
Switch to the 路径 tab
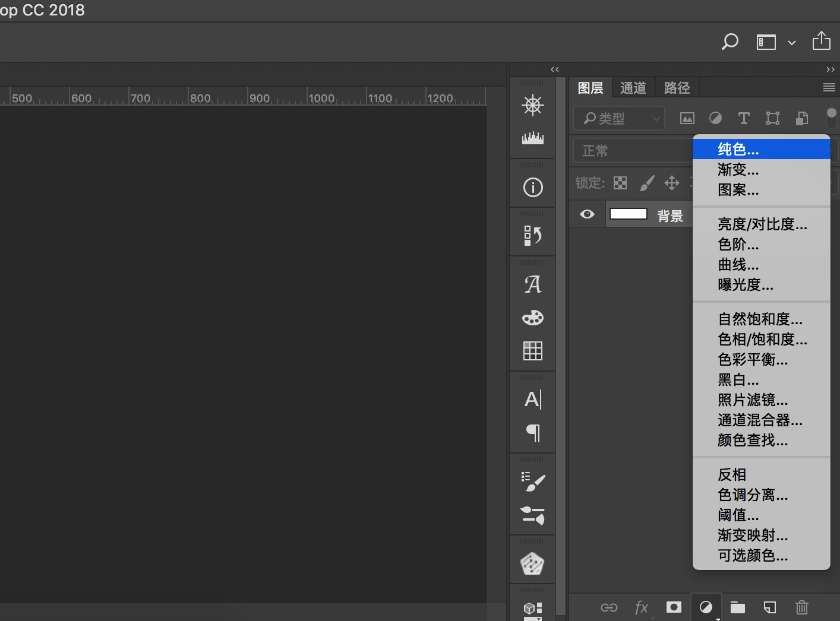click(677, 88)
